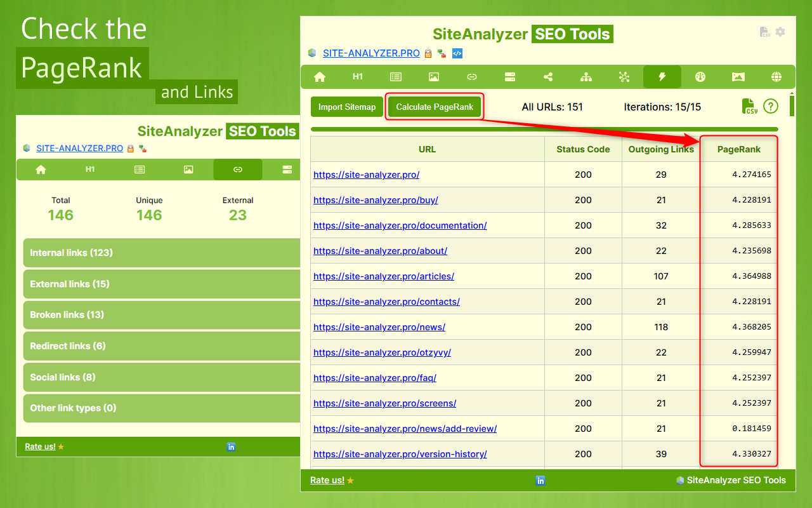The image size is (812, 508).
Task: Open the site-analyzer.pro/otzyvy/ link
Action: tap(382, 352)
